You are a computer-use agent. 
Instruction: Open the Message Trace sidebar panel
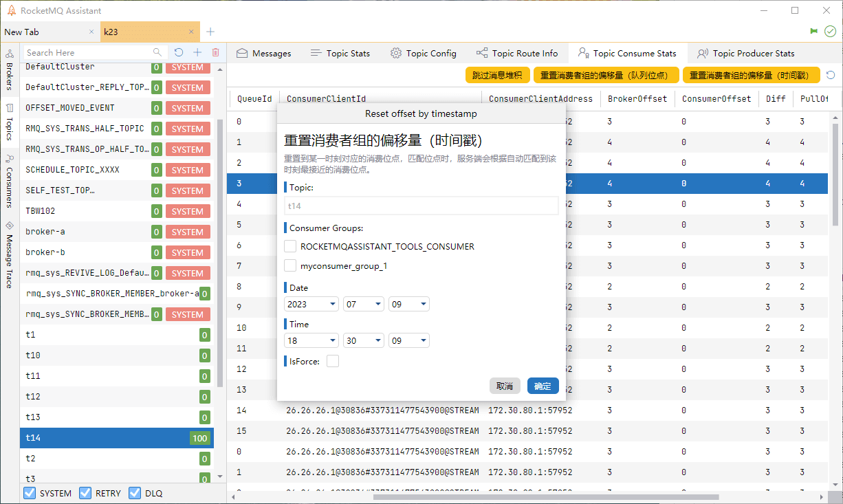tap(10, 254)
